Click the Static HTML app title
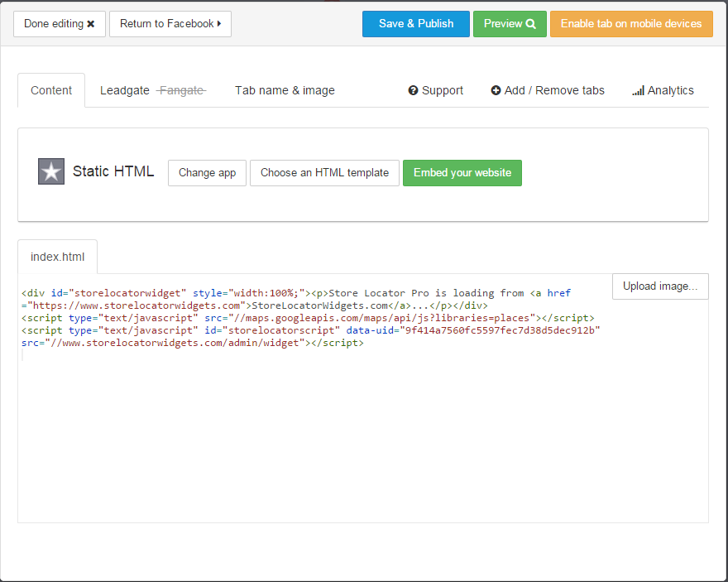The height and width of the screenshot is (582, 728). click(x=113, y=171)
